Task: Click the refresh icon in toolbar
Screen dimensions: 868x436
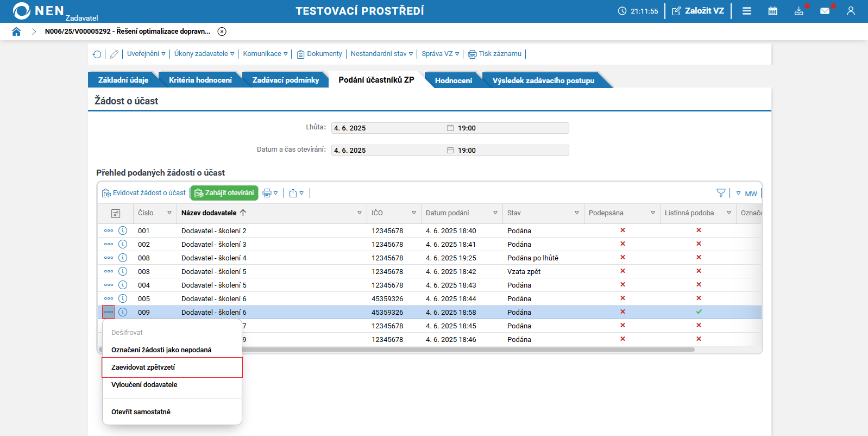Action: 97,54
